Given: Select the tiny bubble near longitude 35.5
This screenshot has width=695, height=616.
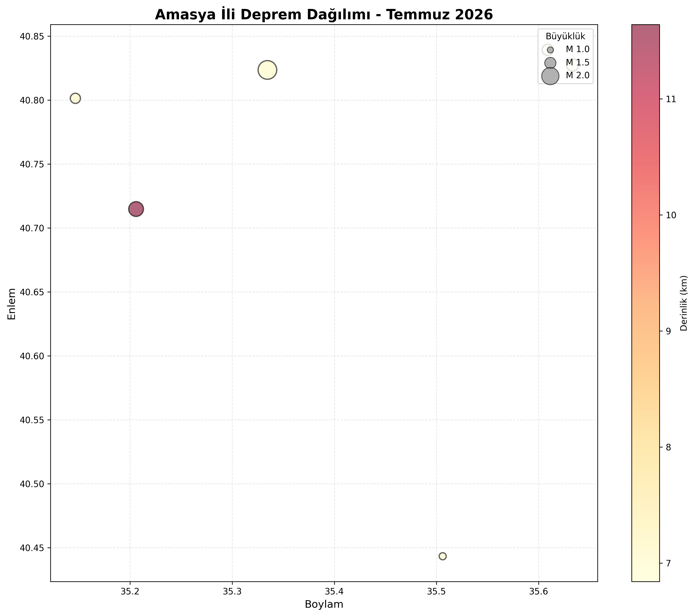Looking at the screenshot, I should point(443,556).
